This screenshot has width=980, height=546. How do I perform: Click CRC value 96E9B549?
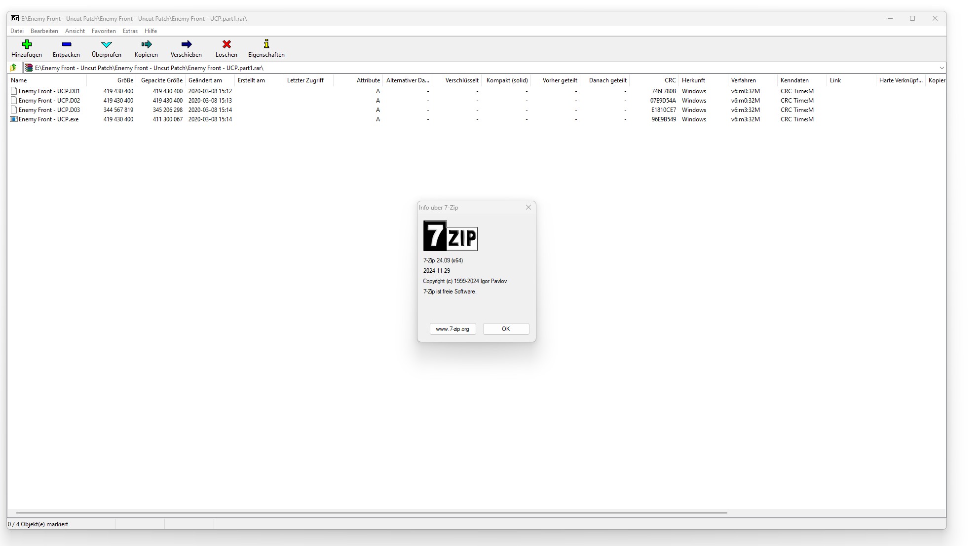[x=664, y=119]
